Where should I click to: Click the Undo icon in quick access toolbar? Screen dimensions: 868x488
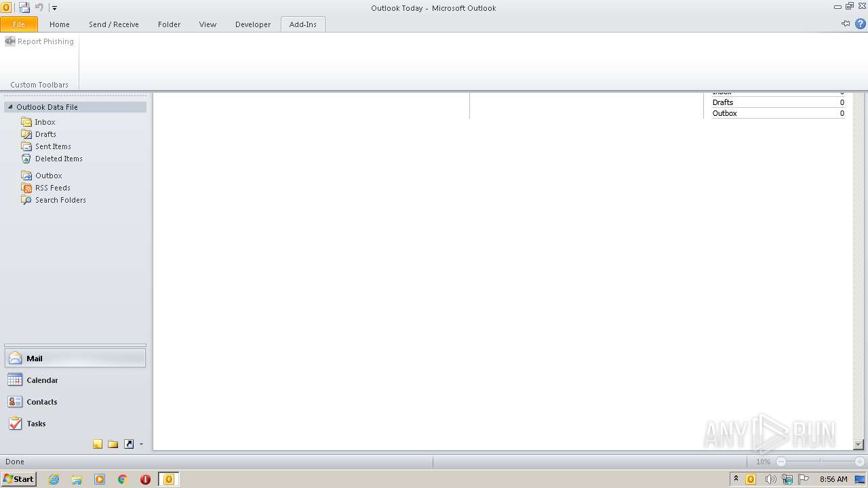(39, 8)
